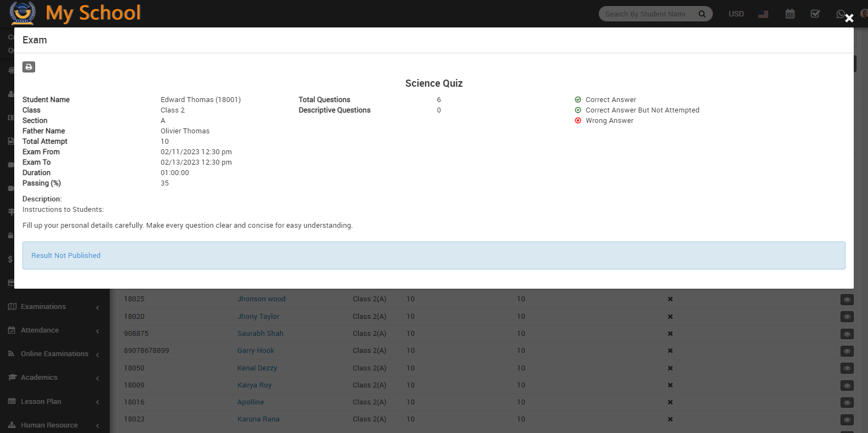The width and height of the screenshot is (868, 433).
Task: Click the print icon in the Exam dialog
Action: click(x=29, y=67)
